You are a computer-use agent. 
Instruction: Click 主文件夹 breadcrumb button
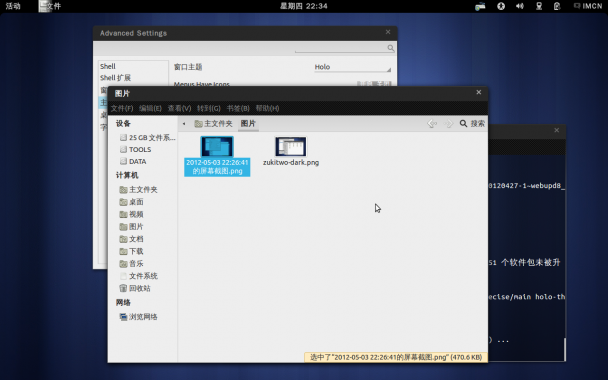point(214,124)
